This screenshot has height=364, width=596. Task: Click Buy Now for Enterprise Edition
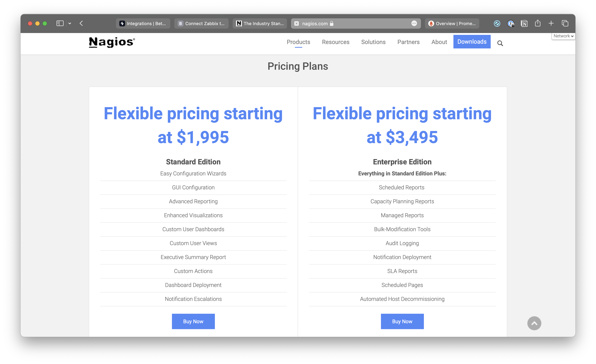click(x=402, y=321)
